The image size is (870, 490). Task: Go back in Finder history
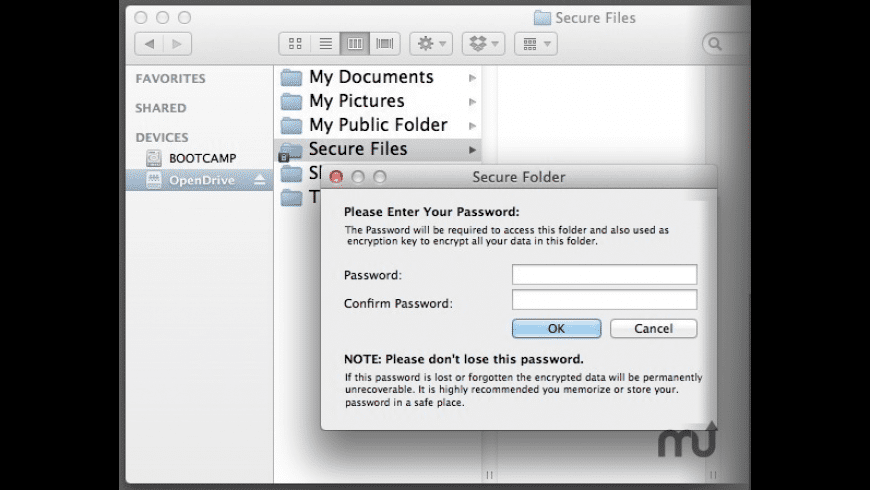pos(150,44)
